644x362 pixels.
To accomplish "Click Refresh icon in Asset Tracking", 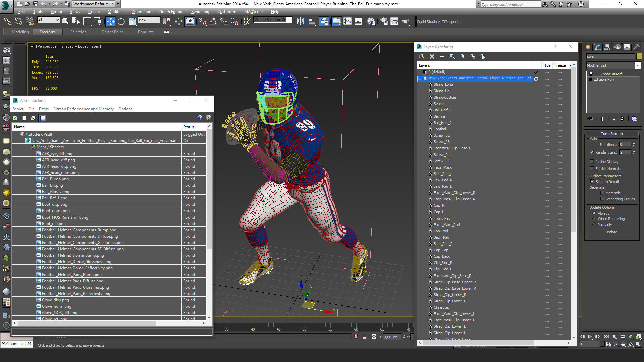I will (15, 118).
